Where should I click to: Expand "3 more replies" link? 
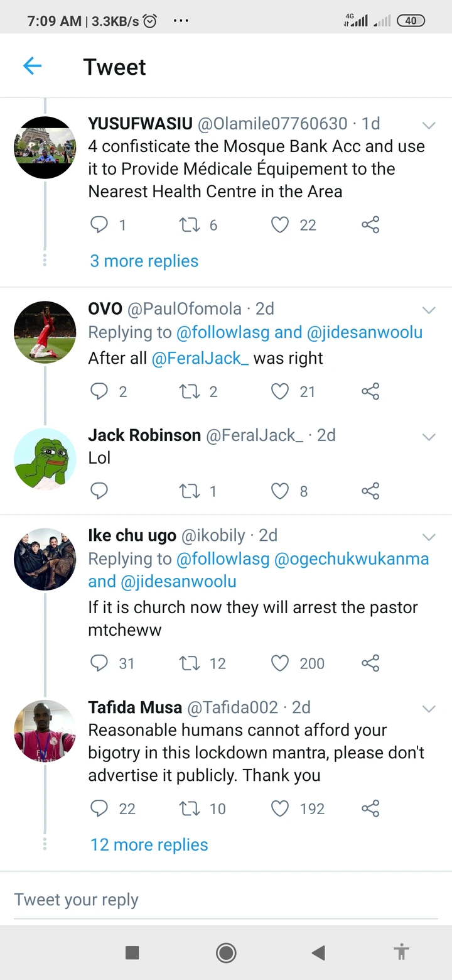click(144, 261)
